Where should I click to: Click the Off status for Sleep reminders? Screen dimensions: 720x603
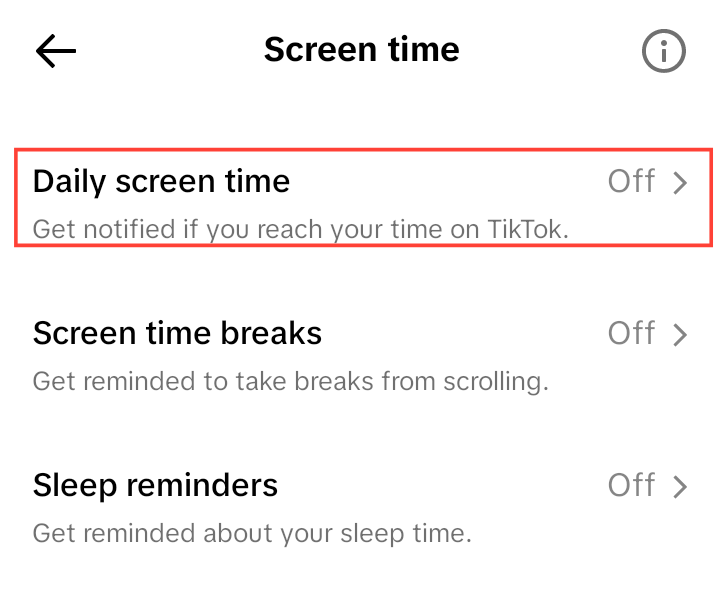pos(631,486)
